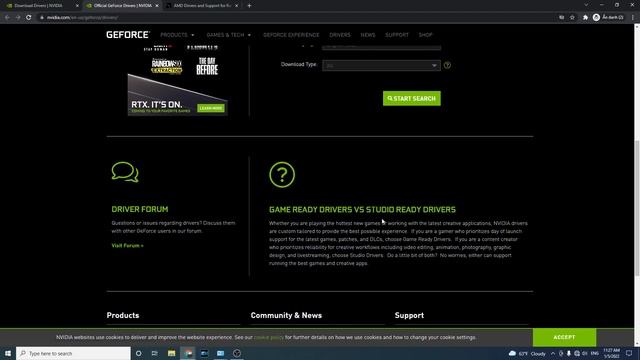
Task: Click the taskbar search box
Action: (x=73, y=353)
